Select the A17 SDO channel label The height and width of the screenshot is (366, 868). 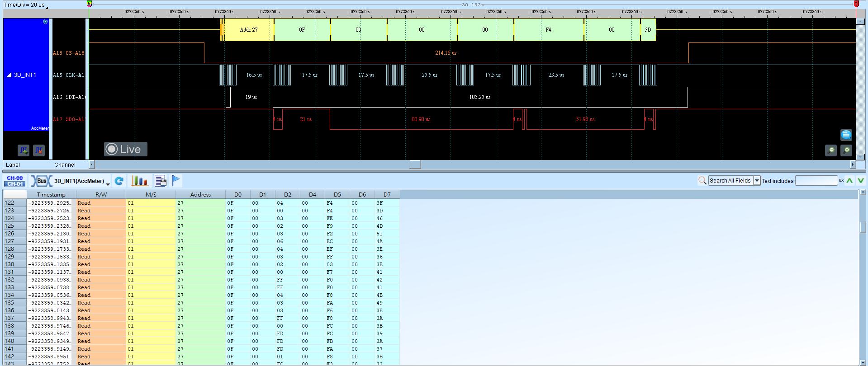click(69, 119)
